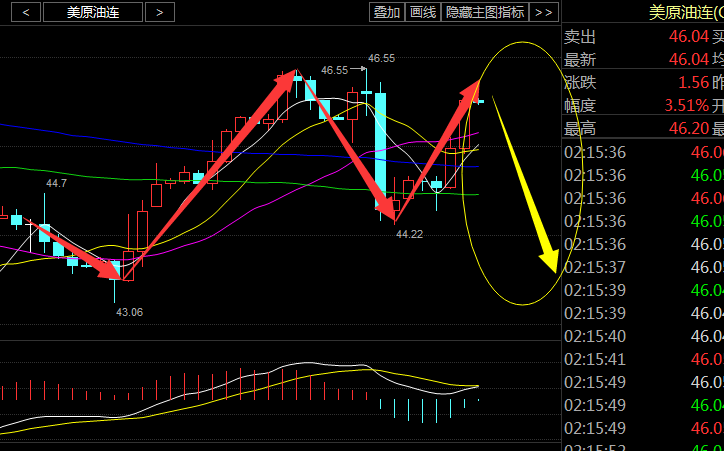Open the 画线 draw line tool
724x451 pixels.
click(x=424, y=13)
